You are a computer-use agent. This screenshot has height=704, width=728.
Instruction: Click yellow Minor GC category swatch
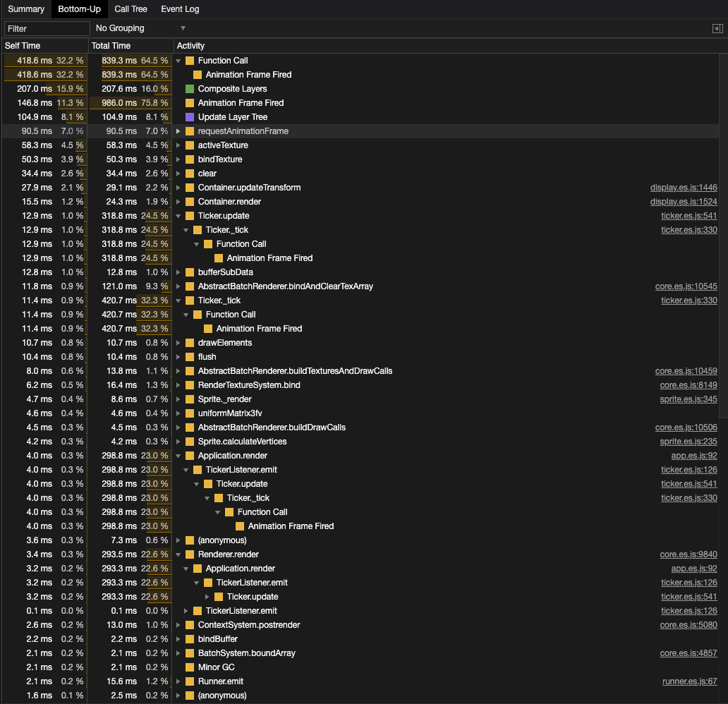point(190,667)
